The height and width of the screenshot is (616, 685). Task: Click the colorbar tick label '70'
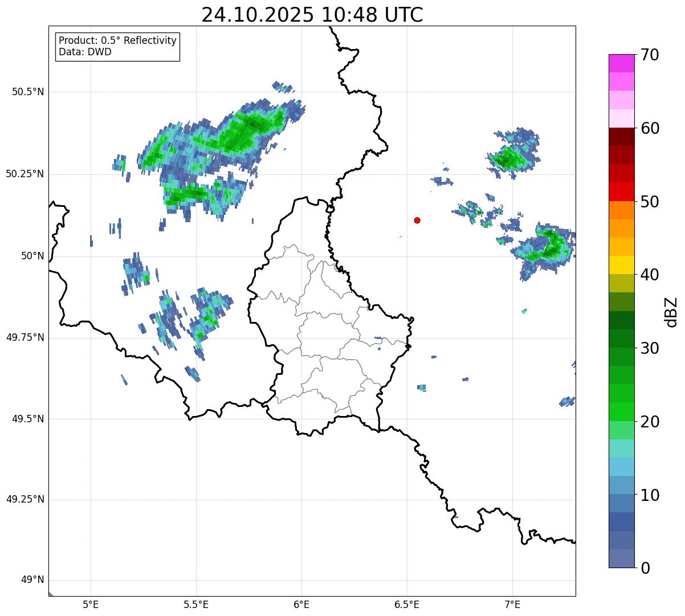pos(650,55)
